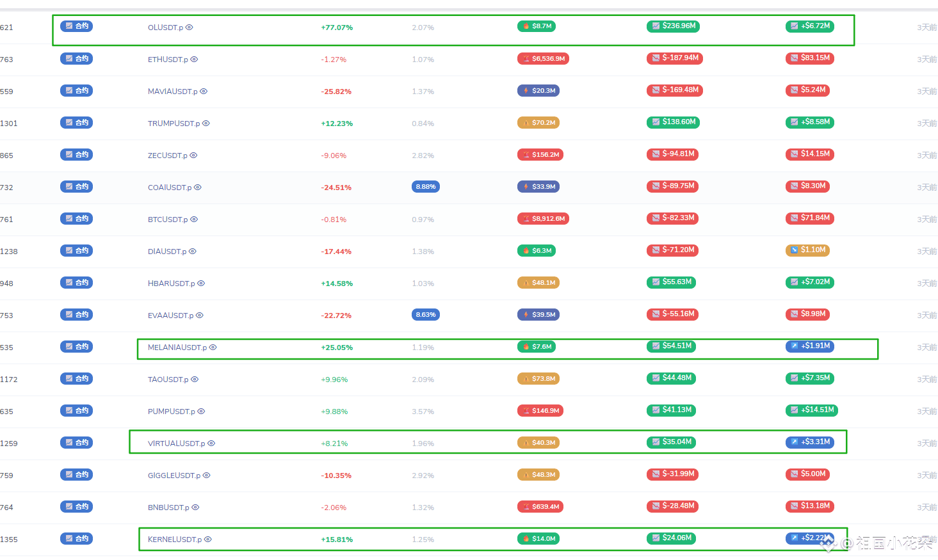This screenshot has width=938, height=560.
Task: Click the 合约 badge in the PUMPUSDT.p row
Action: (76, 410)
